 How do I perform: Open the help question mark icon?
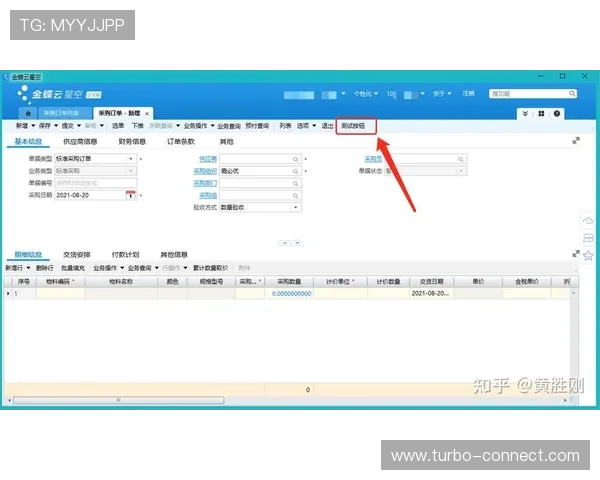[557, 114]
